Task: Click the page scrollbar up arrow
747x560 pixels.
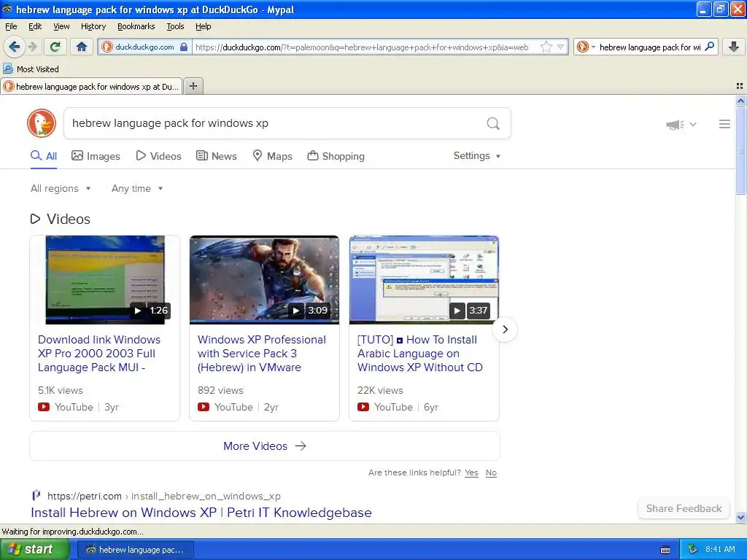Action: [740, 101]
